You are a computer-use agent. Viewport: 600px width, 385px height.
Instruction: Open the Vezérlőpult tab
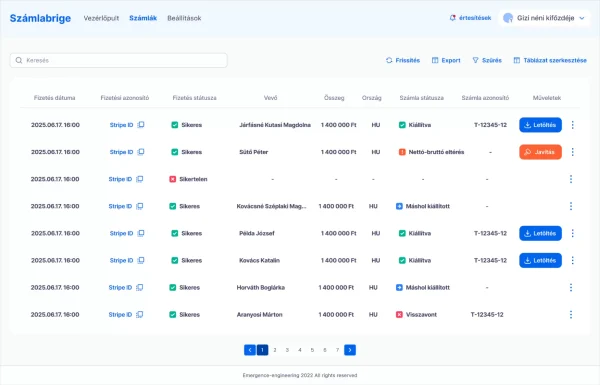(x=101, y=18)
